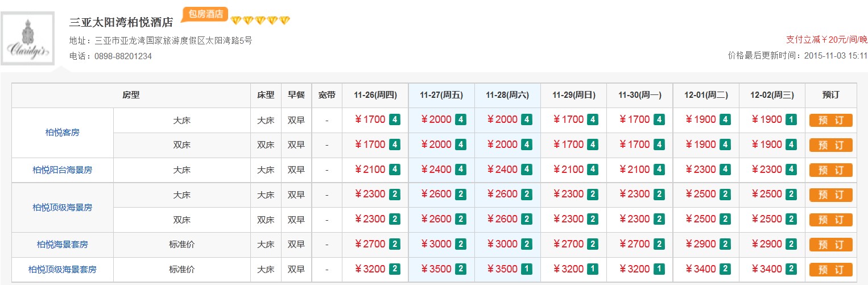Open the 柏悦海景套房 room link
This screenshot has width=868, height=285.
(63, 245)
